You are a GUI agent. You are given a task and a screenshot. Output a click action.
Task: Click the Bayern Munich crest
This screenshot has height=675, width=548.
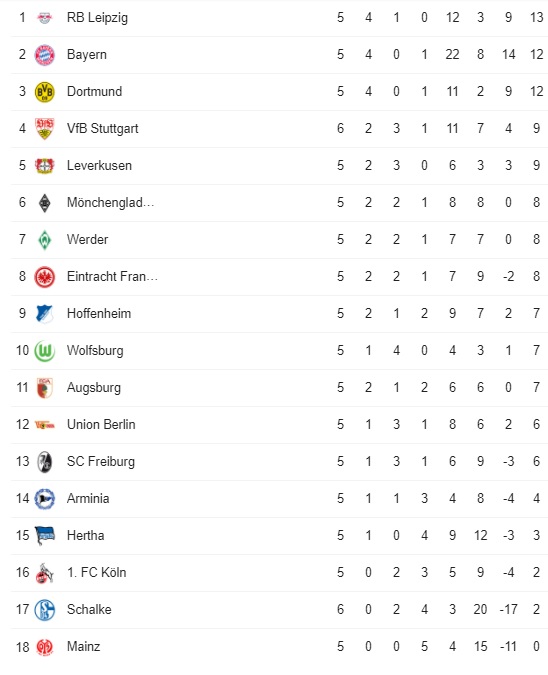(x=44, y=55)
